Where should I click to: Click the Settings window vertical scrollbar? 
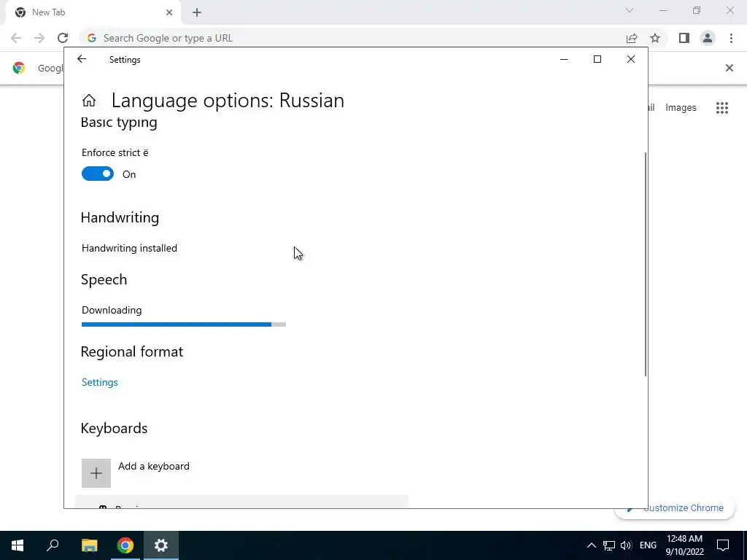point(646,264)
